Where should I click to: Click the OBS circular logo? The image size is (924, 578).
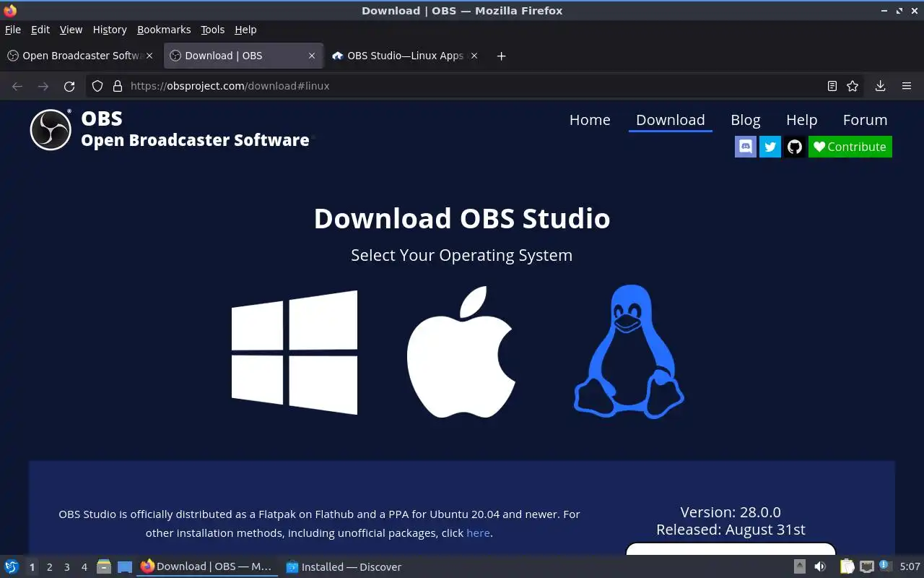click(51, 130)
